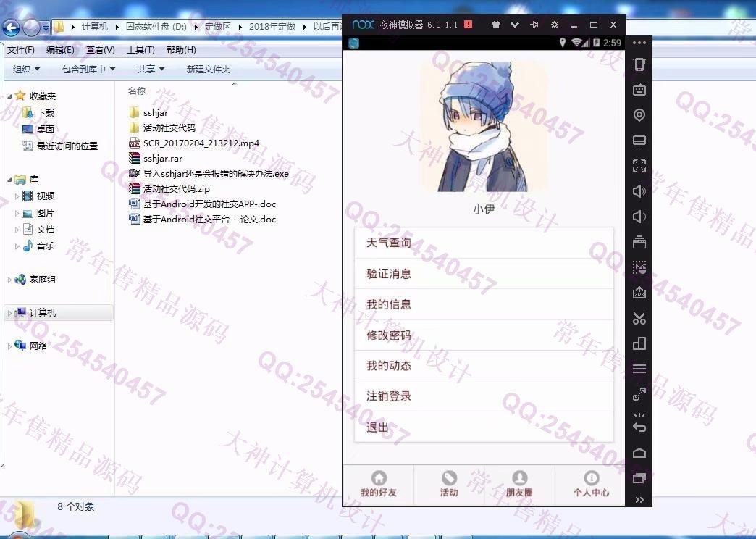The width and height of the screenshot is (756, 539).
Task: Expand more Nox sidebar tools chevrons
Action: pos(639,500)
